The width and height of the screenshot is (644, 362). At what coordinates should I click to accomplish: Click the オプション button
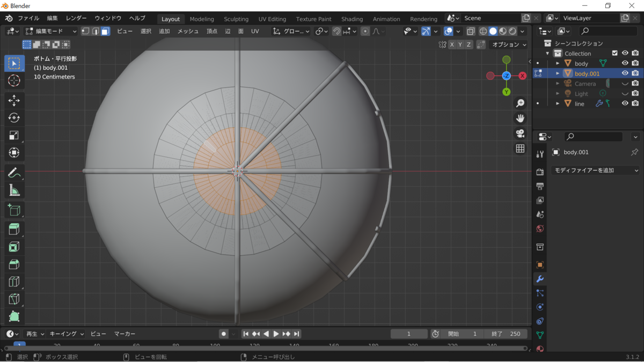pos(509,45)
